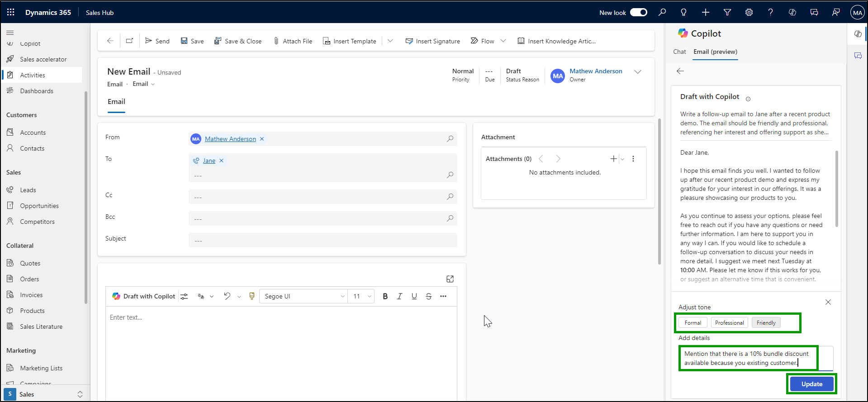
Task: Click the Add details text box
Action: pyautogui.click(x=756, y=358)
